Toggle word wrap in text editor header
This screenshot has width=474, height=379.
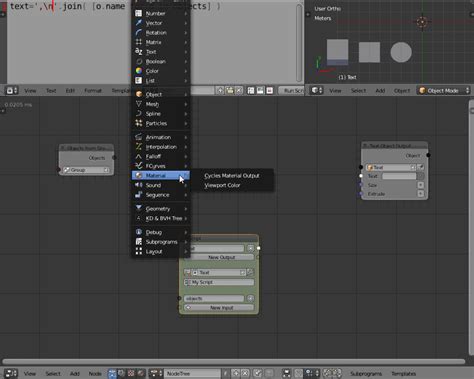(x=260, y=90)
